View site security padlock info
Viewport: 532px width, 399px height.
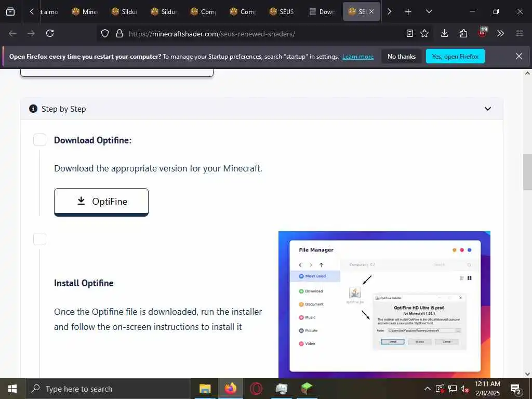[x=119, y=33]
